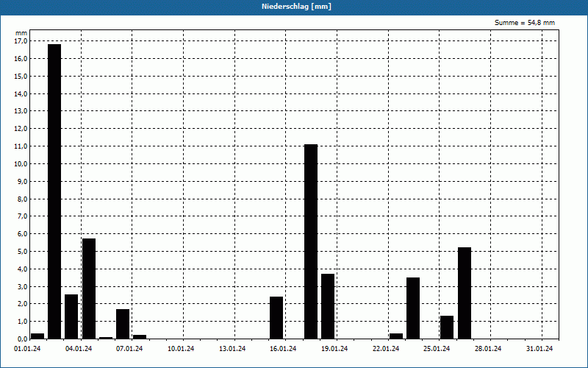Viewport: 588px width, 368px height.
Task: Select the y-axis label "3,0"
Action: click(22, 287)
